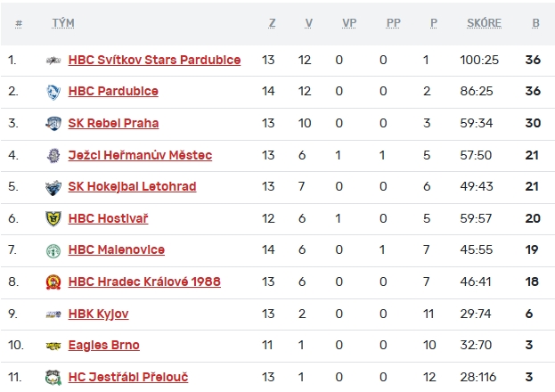Screen dimensions: 555x392
Task: Click the HBK Kyjov team logo
Action: [53, 314]
